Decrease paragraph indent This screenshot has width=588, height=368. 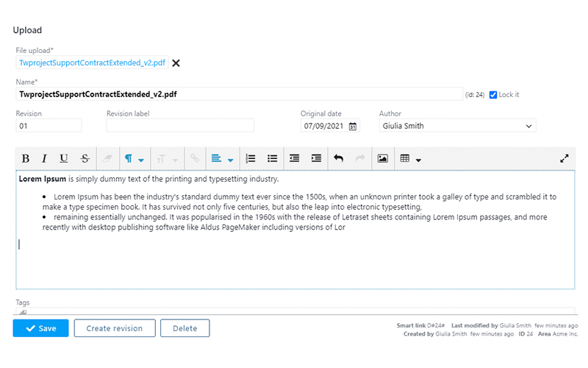pyautogui.click(x=295, y=158)
